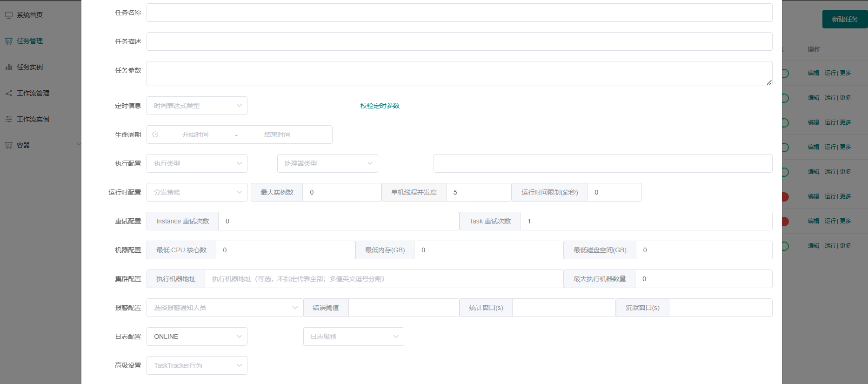Focus the 最大执行机器数量 value field
The width and height of the screenshot is (868, 384).
click(x=704, y=279)
